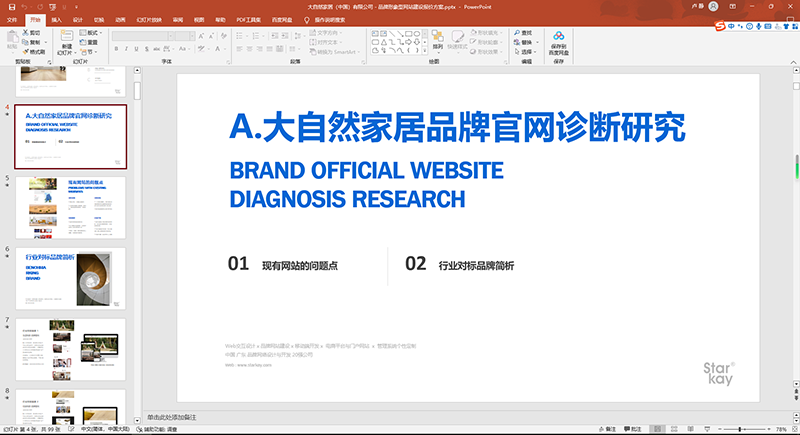
Task: Open Arrange (排列) shapes menu
Action: pyautogui.click(x=438, y=40)
